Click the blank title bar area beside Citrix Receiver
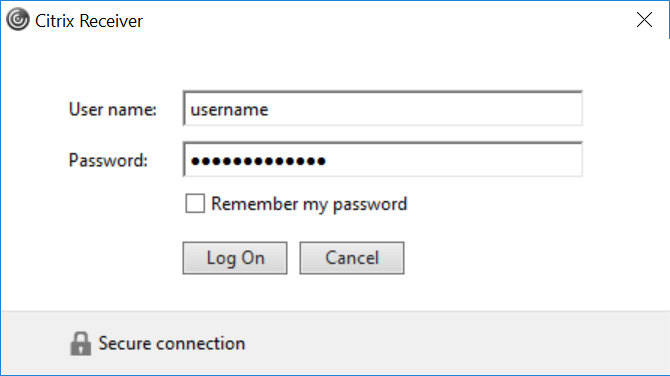Viewport: 670px width, 376px height. (385, 20)
